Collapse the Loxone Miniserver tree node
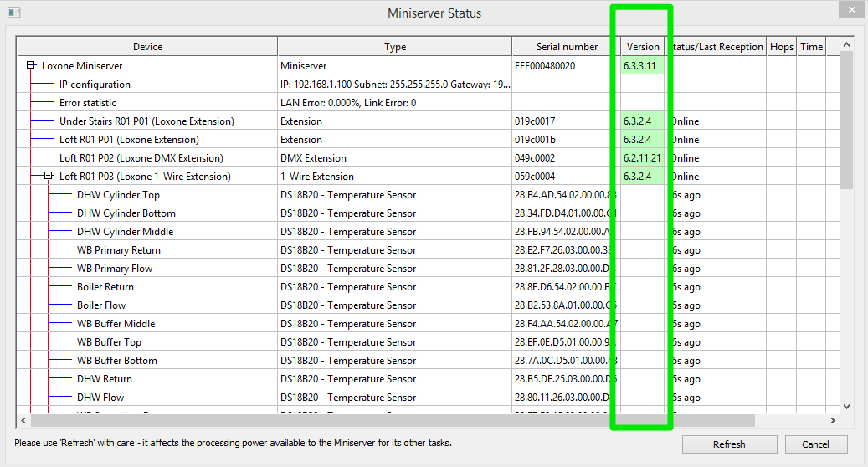The image size is (868, 467). pos(32,65)
